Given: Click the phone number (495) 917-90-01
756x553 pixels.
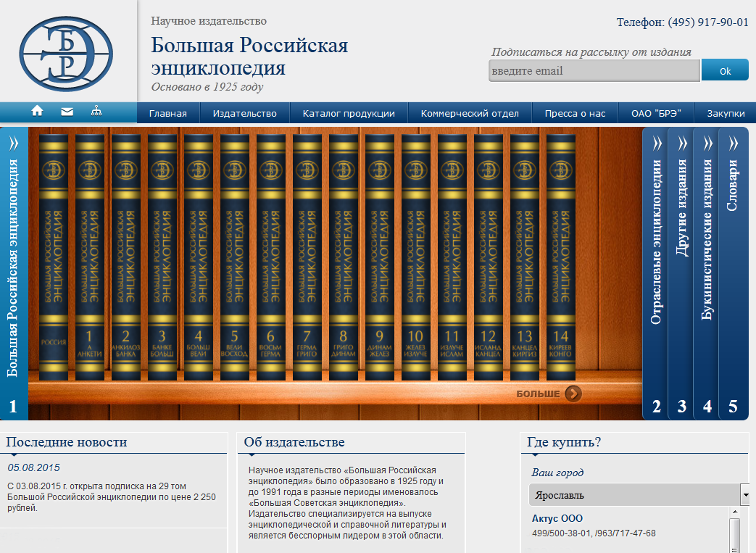Looking at the screenshot, I should pos(708,22).
